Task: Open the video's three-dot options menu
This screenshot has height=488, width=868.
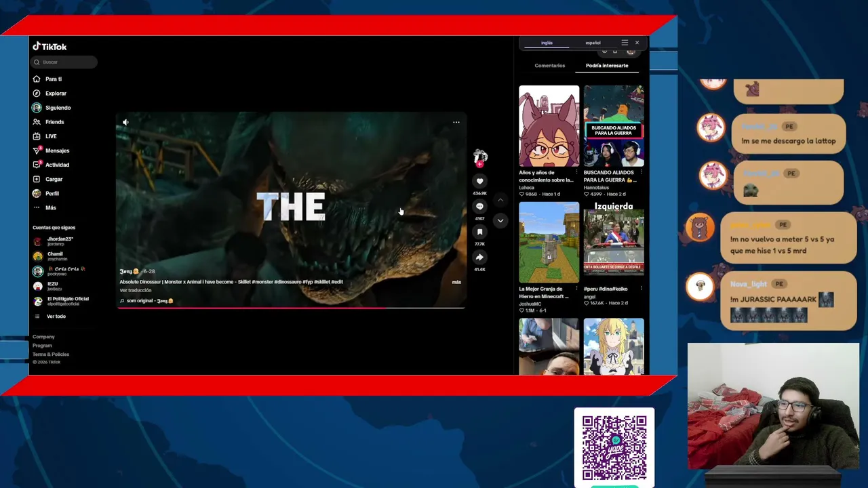Action: tap(456, 122)
